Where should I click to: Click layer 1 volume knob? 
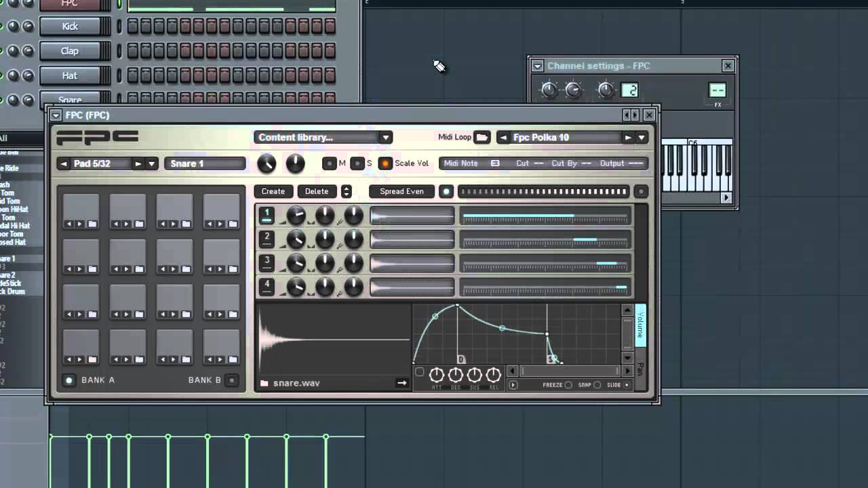[x=296, y=216]
